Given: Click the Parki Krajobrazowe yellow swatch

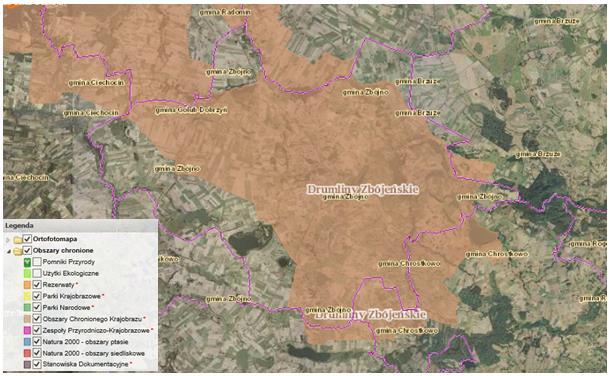Looking at the screenshot, I should tap(27, 296).
